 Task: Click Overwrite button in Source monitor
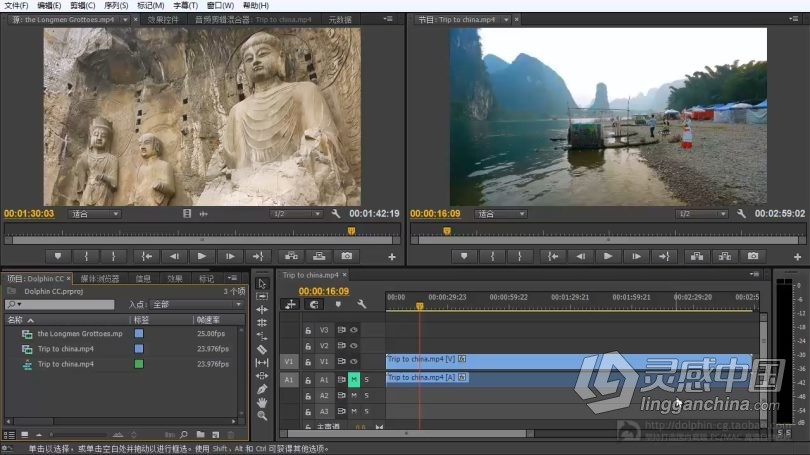319,256
